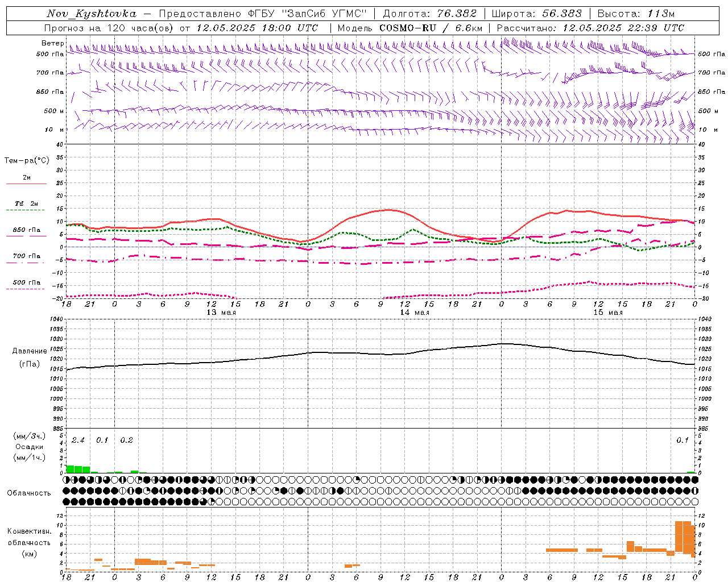Image resolution: width=728 pixels, height=582 pixels.
Task: Click the Долгота: 76.382 field
Action: tap(431, 14)
